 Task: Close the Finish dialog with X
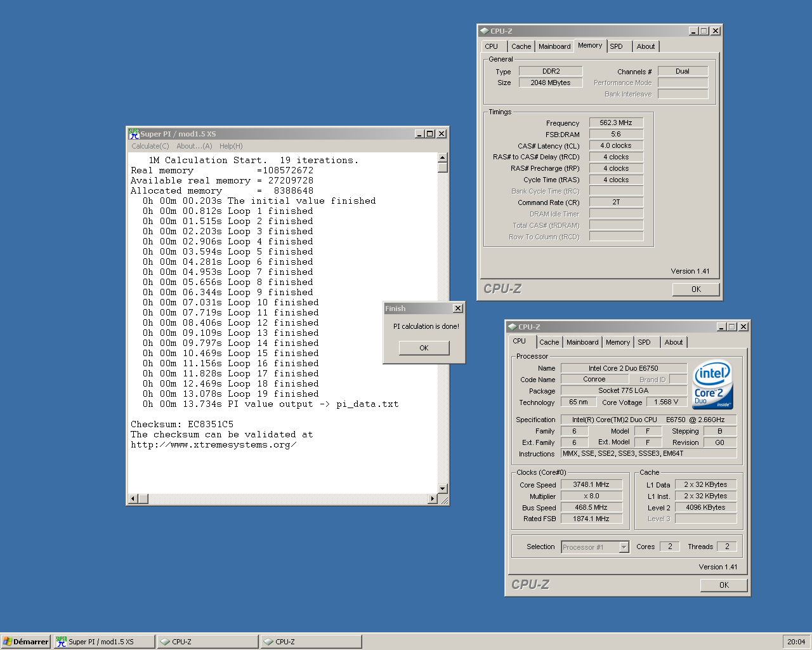(x=458, y=308)
